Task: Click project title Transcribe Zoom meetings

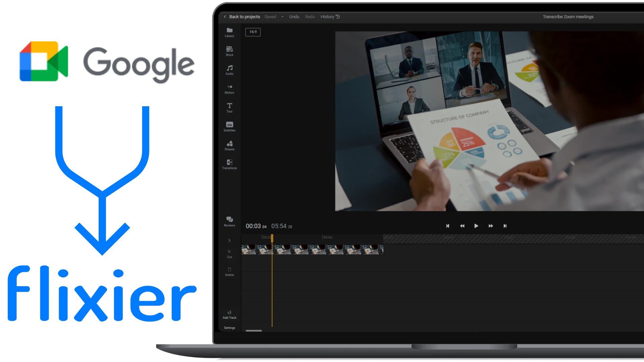Action: [x=568, y=17]
